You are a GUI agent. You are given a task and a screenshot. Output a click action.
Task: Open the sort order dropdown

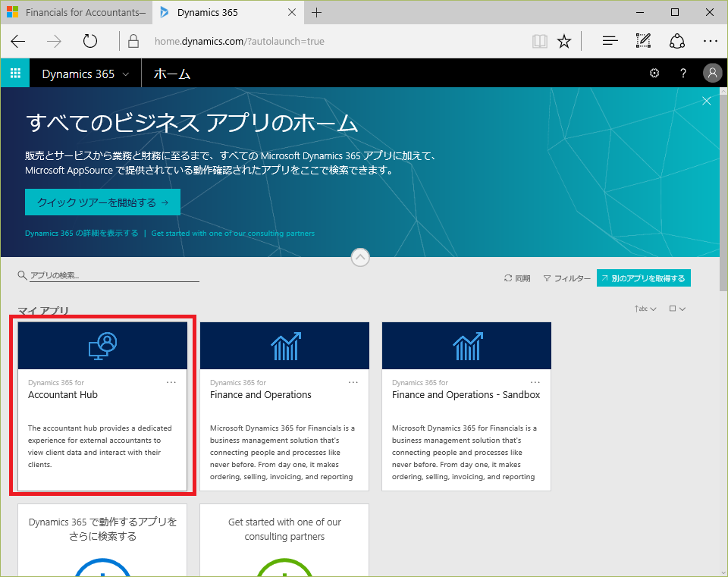(x=645, y=309)
